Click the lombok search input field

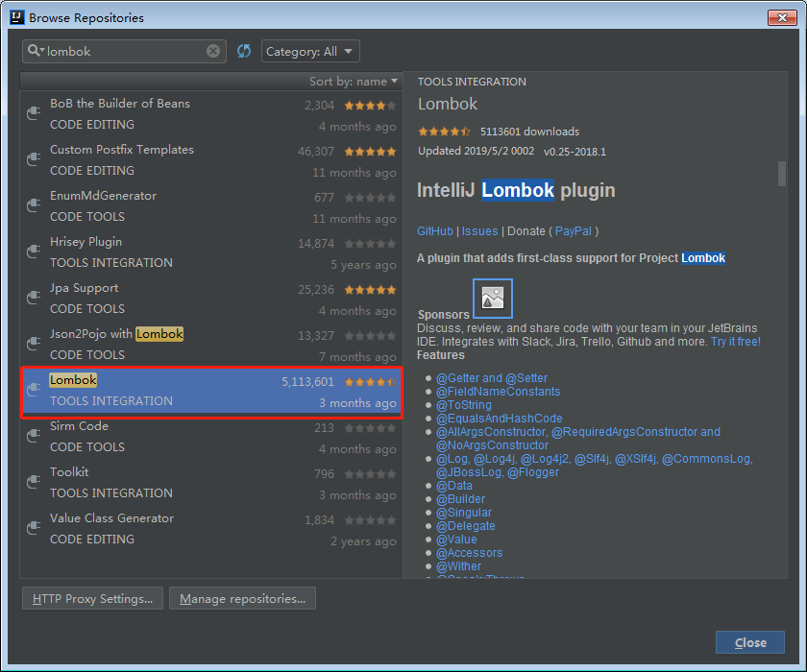[x=124, y=51]
